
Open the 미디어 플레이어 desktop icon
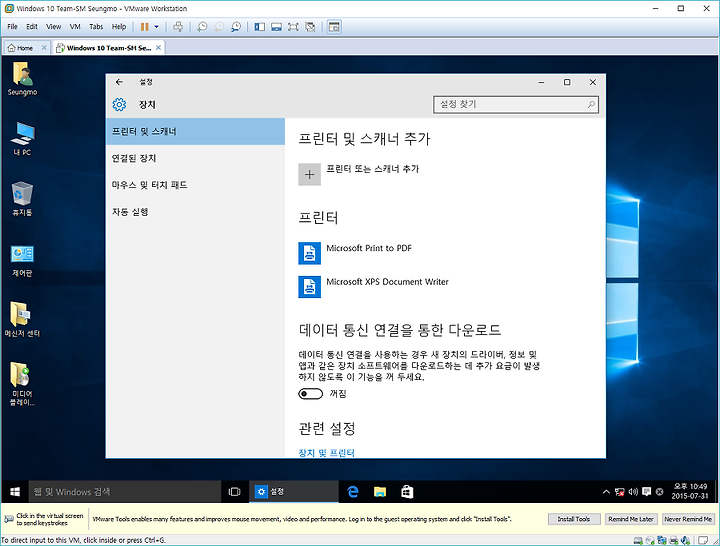(22, 384)
